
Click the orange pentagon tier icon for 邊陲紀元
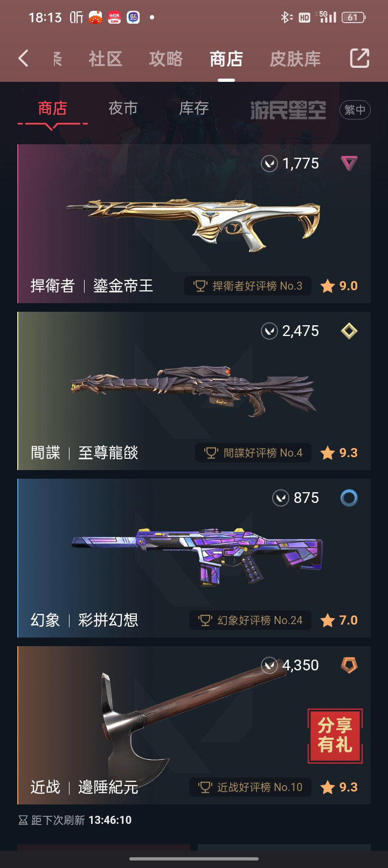(349, 666)
